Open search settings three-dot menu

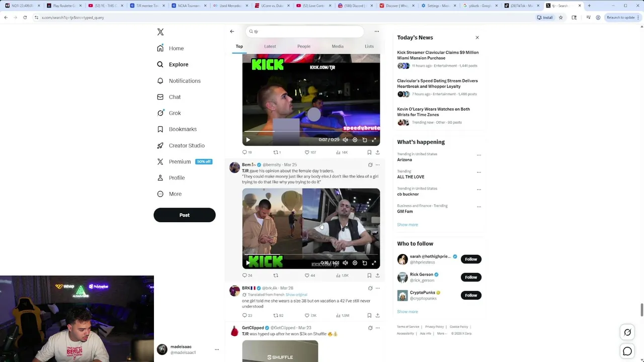click(x=376, y=31)
